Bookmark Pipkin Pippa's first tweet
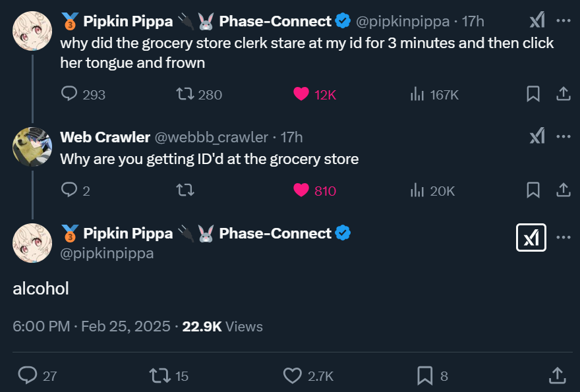 pos(533,94)
